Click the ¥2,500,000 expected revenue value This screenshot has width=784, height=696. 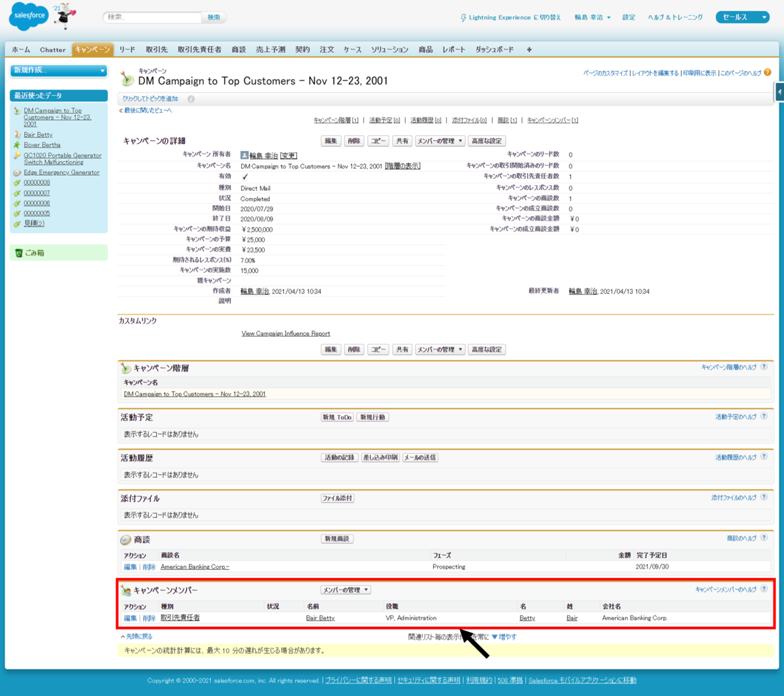(257, 230)
